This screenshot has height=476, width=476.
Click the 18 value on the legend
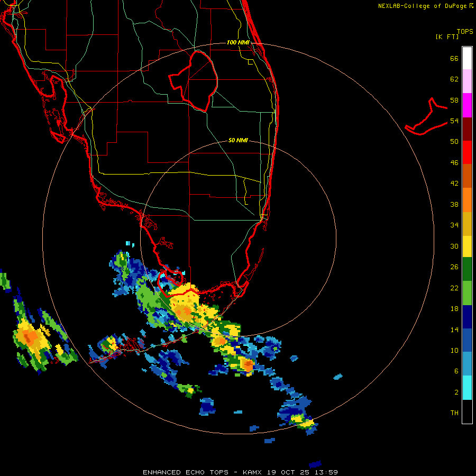pos(454,309)
